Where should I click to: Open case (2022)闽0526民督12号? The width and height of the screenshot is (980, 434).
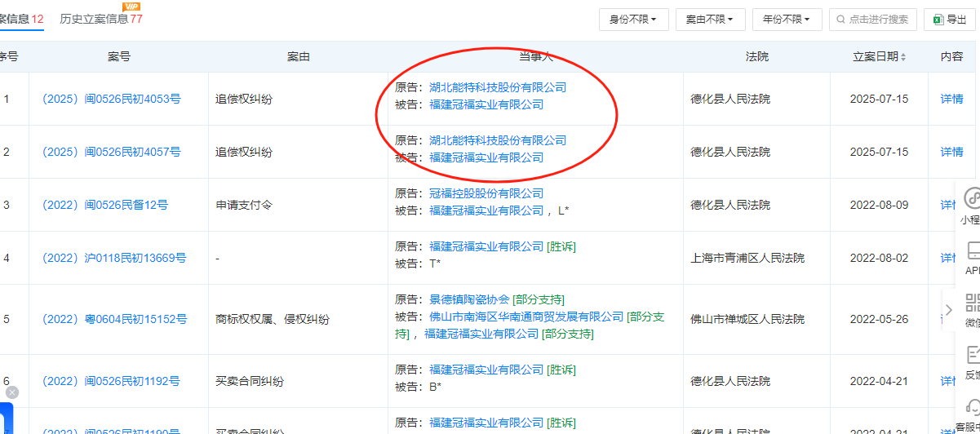104,206
